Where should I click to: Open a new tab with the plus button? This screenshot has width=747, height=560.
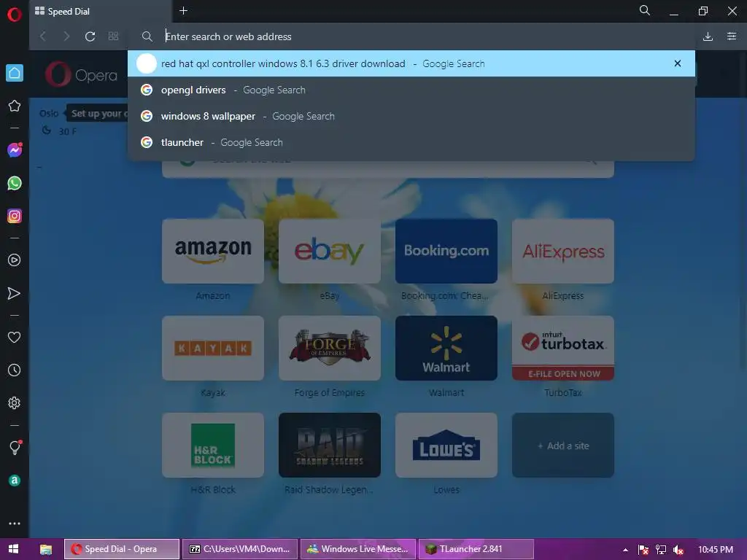[x=183, y=10]
